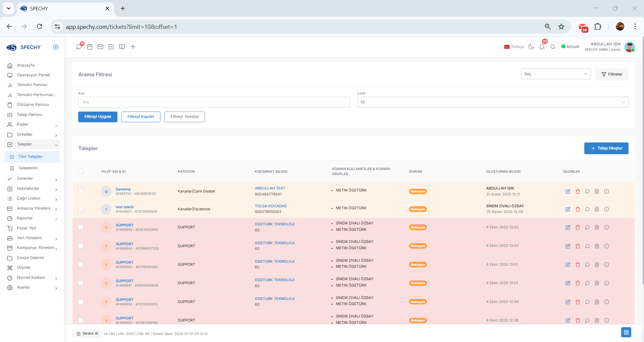The width and height of the screenshot is (644, 342).
Task: Open the Seç saved filter dropdown
Action: tap(556, 74)
